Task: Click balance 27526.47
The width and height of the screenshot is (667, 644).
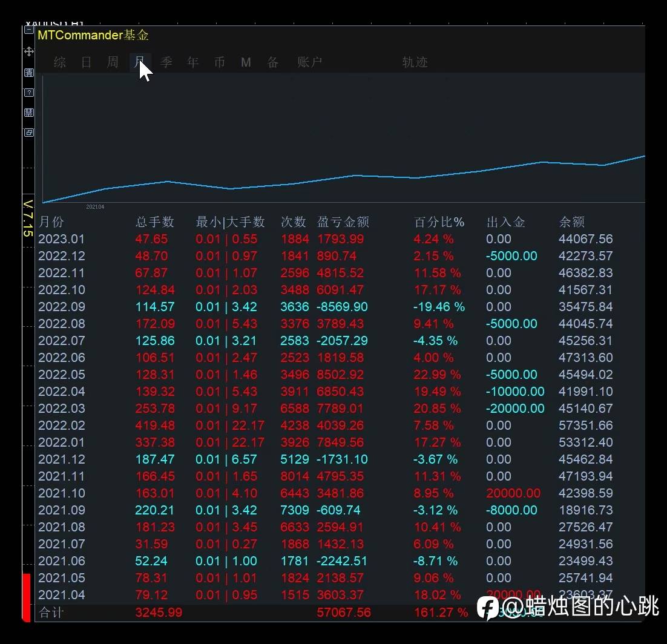Action: pyautogui.click(x=585, y=527)
